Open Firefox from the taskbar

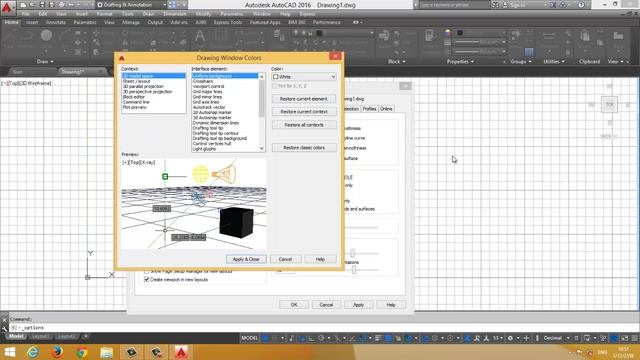[x=57, y=352]
